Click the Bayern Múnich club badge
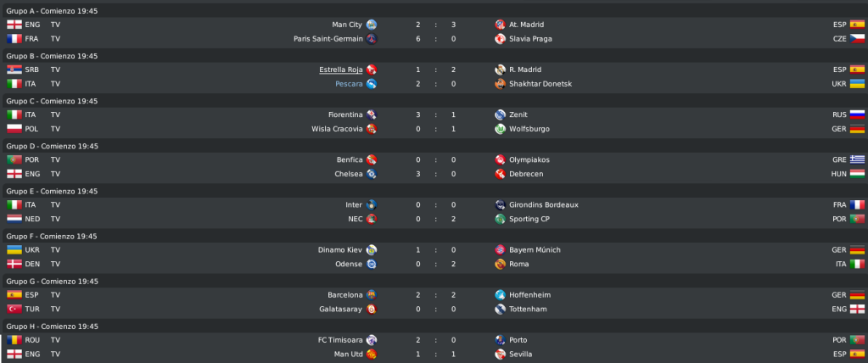The width and height of the screenshot is (868, 363). (500, 249)
